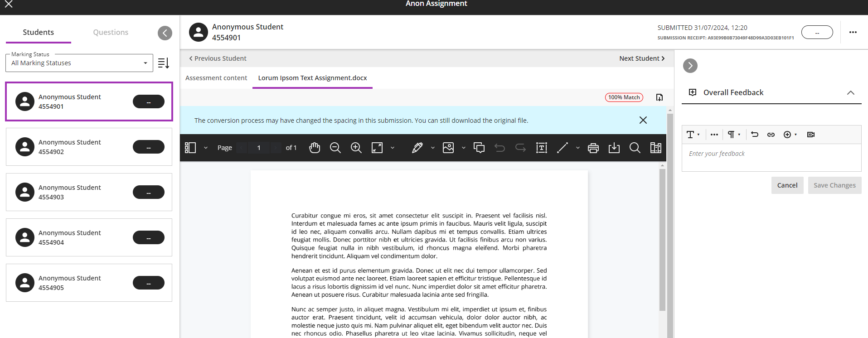
Task: Insert a link in feedback editor
Action: [771, 135]
